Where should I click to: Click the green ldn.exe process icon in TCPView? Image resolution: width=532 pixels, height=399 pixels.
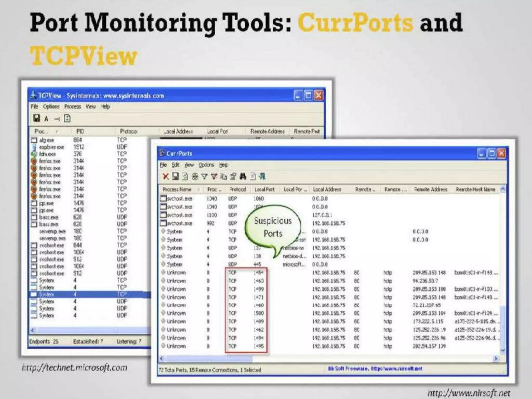click(34, 154)
